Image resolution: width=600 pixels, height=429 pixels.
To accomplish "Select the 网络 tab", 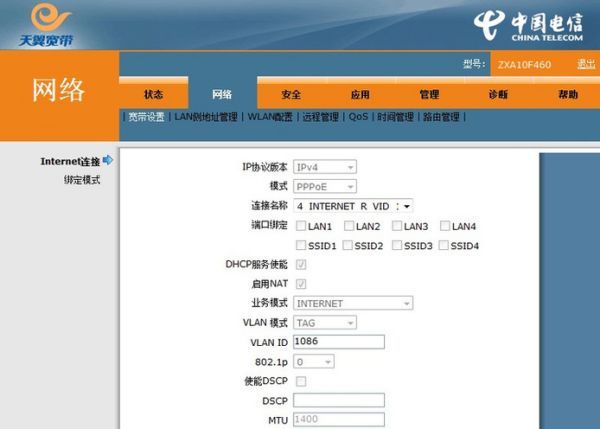I will point(222,95).
